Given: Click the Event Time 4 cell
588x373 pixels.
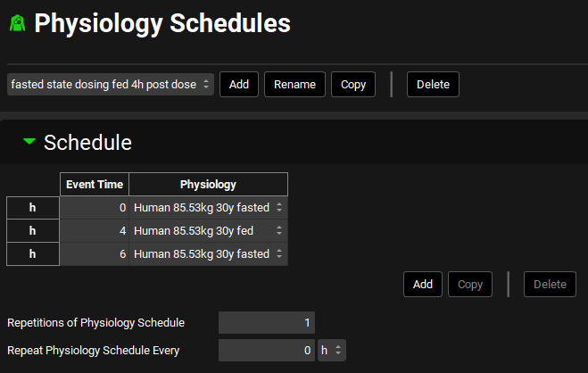Looking at the screenshot, I should pyautogui.click(x=95, y=230).
